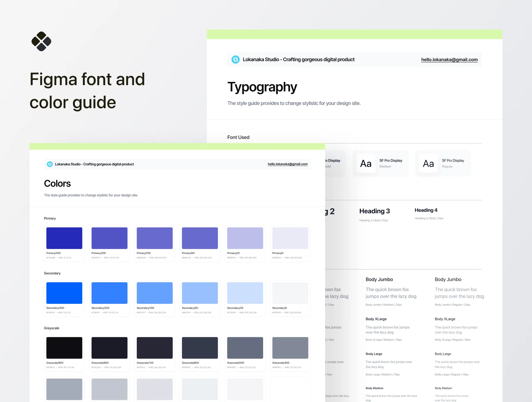Pick the Greyscale/600 swatch
532x402 pixels.
coord(200,348)
